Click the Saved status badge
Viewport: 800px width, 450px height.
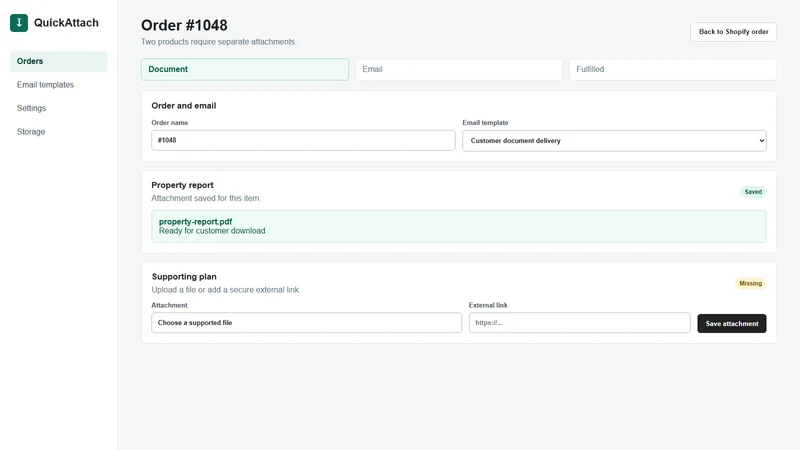pos(753,192)
